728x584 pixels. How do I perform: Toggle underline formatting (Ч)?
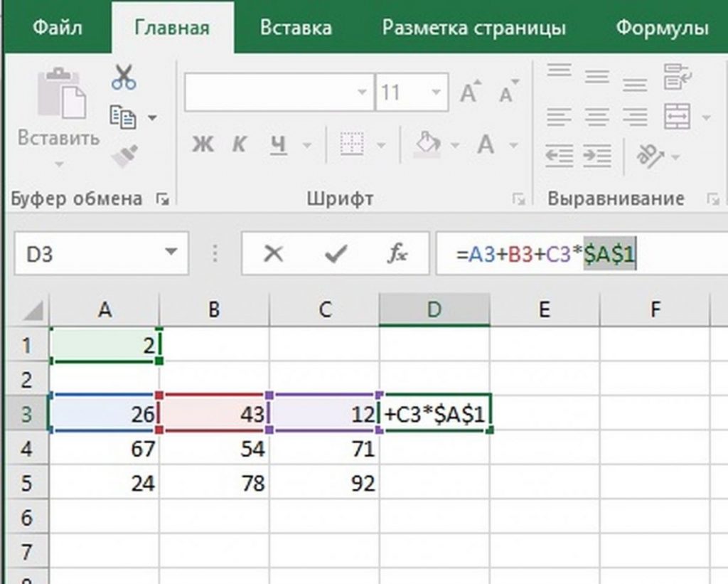click(x=278, y=145)
